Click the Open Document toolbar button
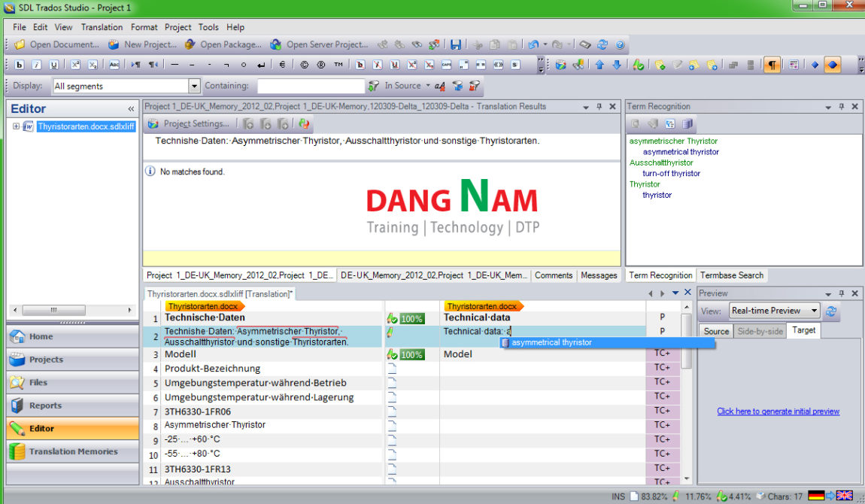The image size is (865, 504). coord(56,44)
